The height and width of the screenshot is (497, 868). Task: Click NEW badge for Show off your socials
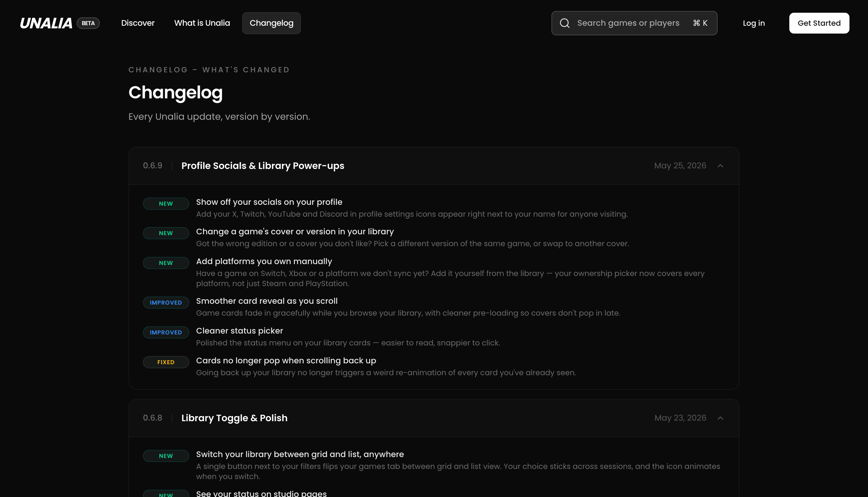click(166, 204)
